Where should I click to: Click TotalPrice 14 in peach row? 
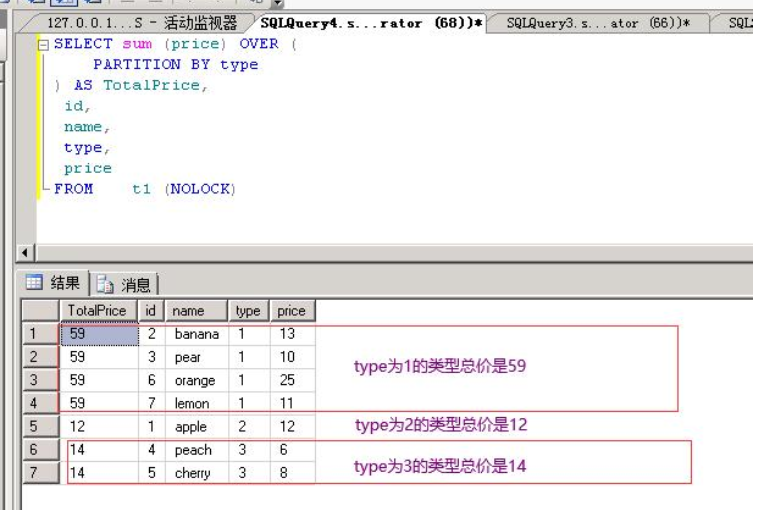[x=99, y=450]
